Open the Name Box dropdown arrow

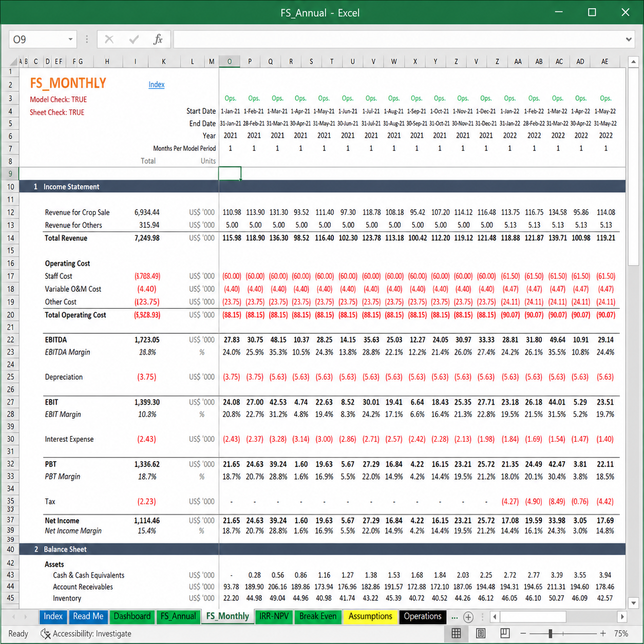click(70, 40)
